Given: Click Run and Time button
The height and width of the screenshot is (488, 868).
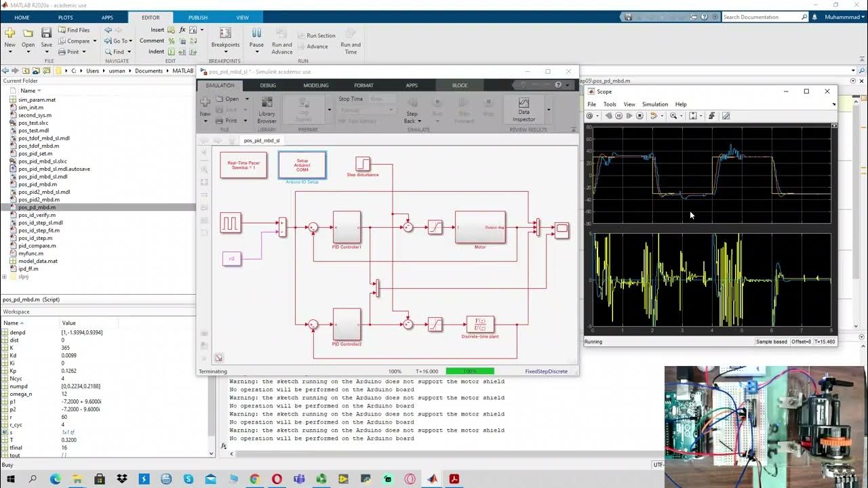Looking at the screenshot, I should tap(351, 41).
